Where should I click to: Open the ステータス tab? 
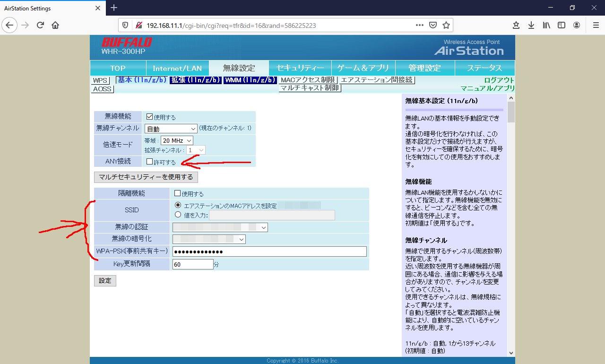(x=484, y=68)
